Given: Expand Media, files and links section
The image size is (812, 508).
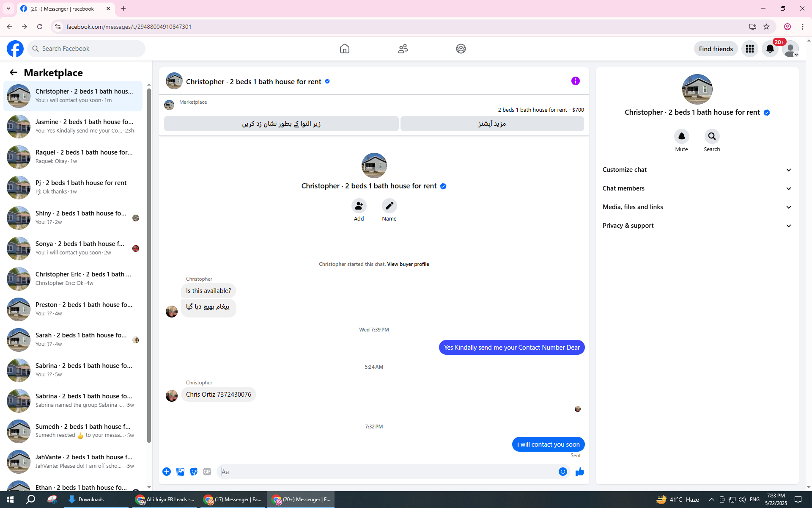Looking at the screenshot, I should 697,207.
